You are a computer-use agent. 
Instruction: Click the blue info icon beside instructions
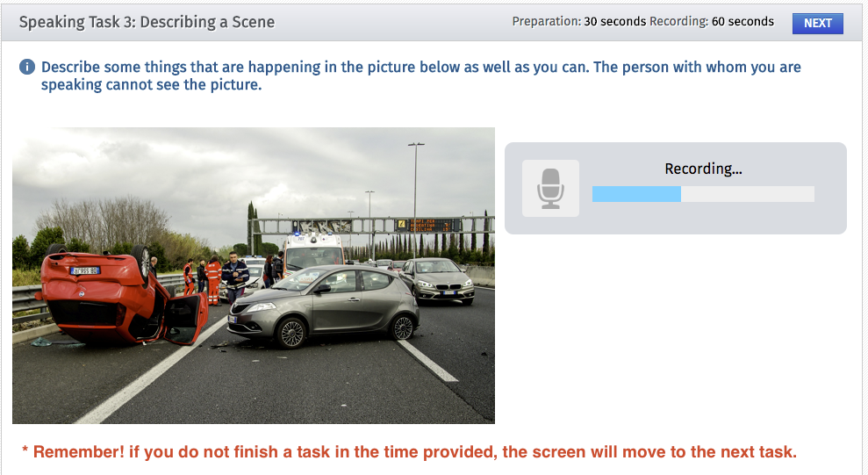point(27,67)
